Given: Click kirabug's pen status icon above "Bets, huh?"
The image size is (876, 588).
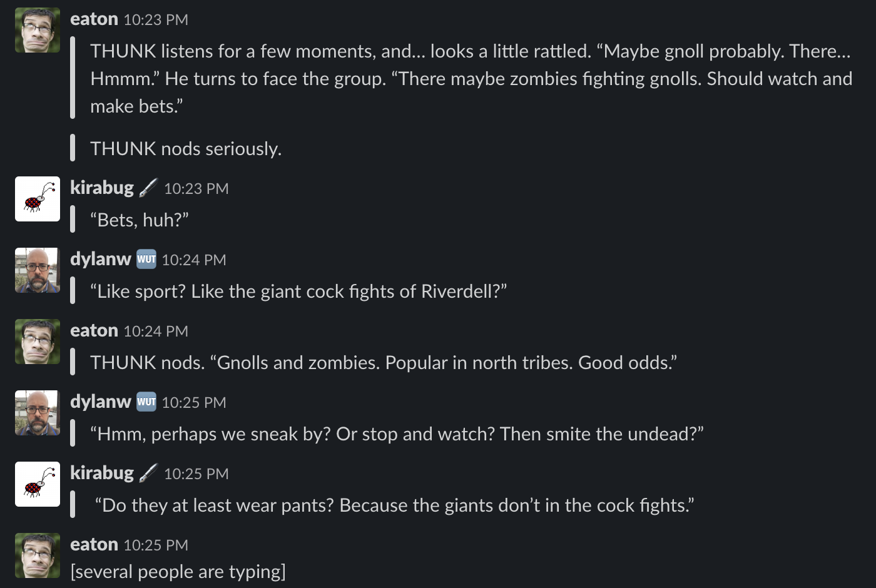Looking at the screenshot, I should click(x=148, y=188).
